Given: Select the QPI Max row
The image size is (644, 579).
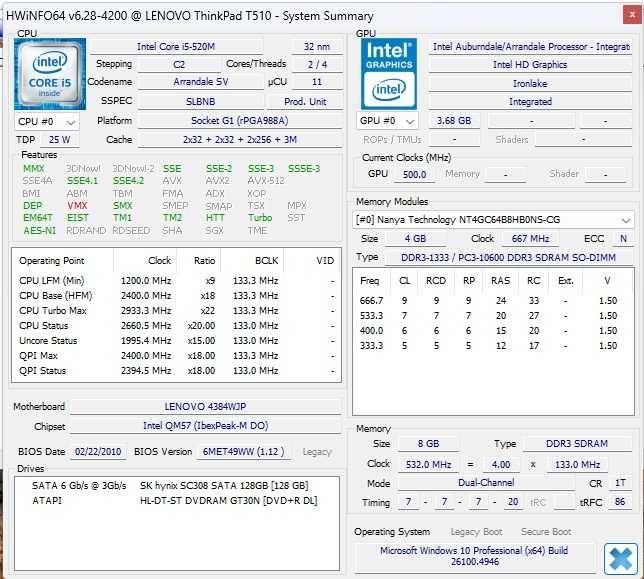Looking at the screenshot, I should point(176,356).
